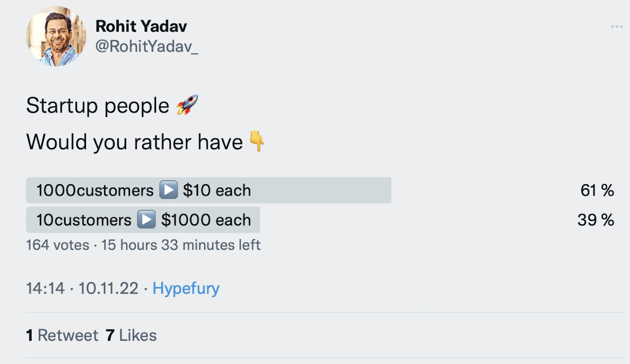The width and height of the screenshot is (630, 364).
Task: Click the 15 hours 33 minutes left text
Action: pyautogui.click(x=181, y=245)
